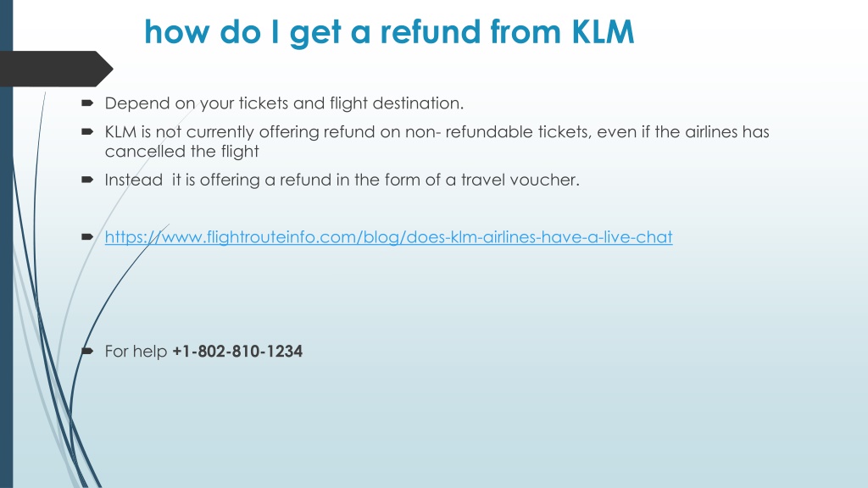868x488 pixels.
Task: Click the word 'KLM' in the title
Action: click(x=603, y=31)
